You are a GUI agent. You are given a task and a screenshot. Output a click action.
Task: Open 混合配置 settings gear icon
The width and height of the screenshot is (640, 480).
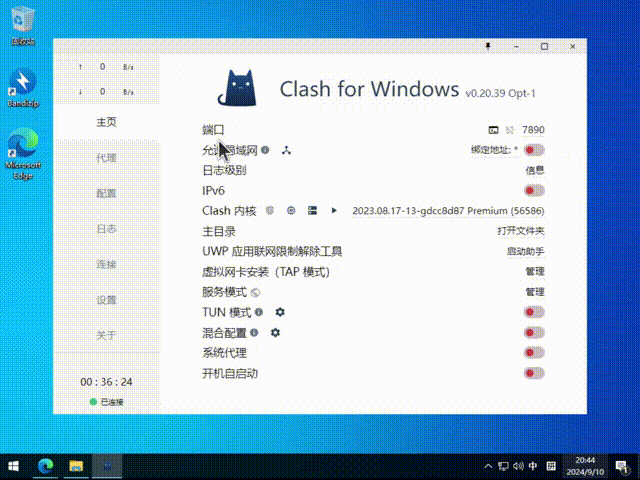click(276, 332)
